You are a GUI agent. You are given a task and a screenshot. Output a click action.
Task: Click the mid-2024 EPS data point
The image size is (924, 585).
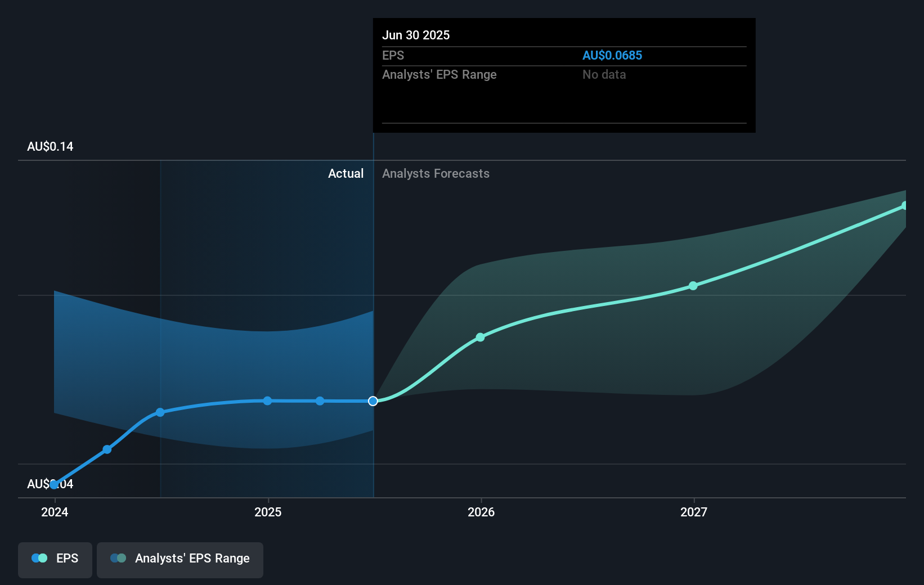pyautogui.click(x=160, y=412)
